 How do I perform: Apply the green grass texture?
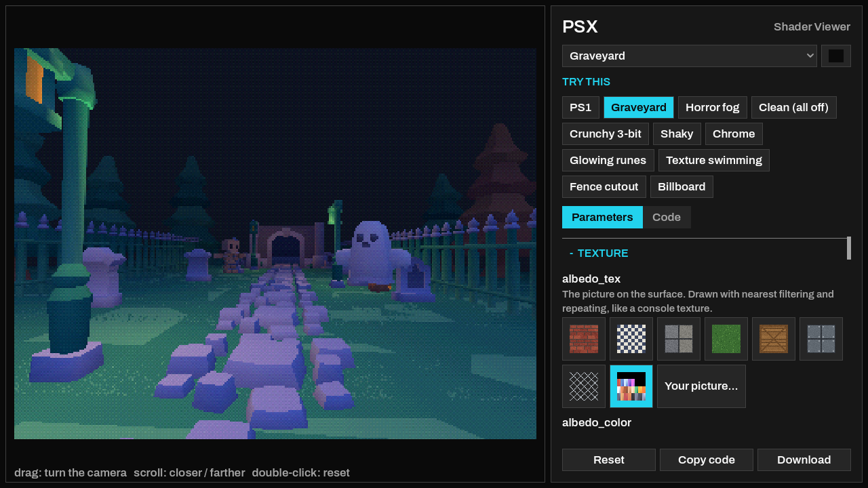tap(726, 339)
